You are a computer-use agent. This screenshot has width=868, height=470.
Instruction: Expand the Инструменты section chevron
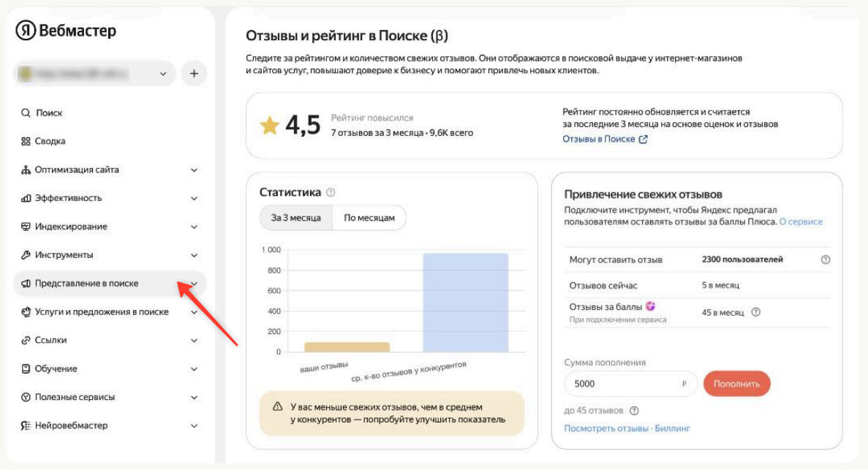pyautogui.click(x=195, y=256)
